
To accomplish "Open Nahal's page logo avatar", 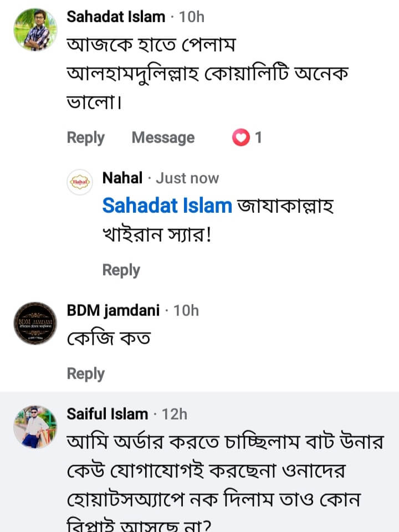I will pos(79,181).
